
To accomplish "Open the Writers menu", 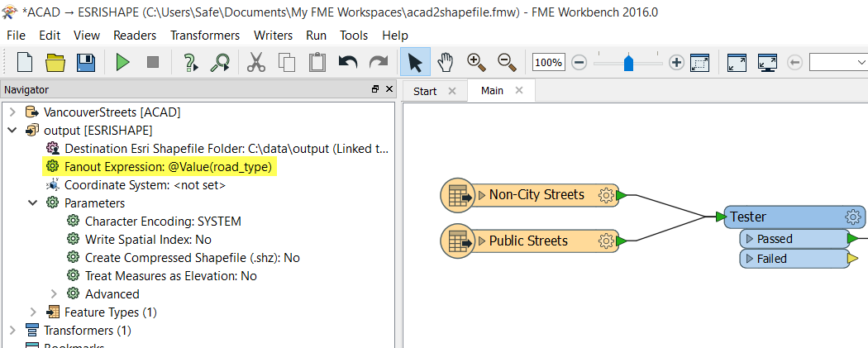I will tap(273, 36).
